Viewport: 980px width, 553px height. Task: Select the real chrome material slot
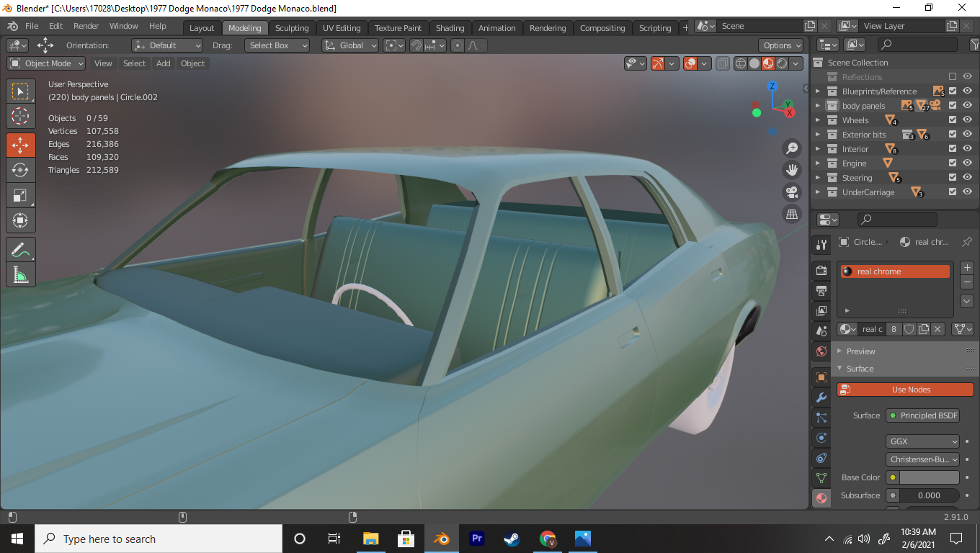click(894, 271)
